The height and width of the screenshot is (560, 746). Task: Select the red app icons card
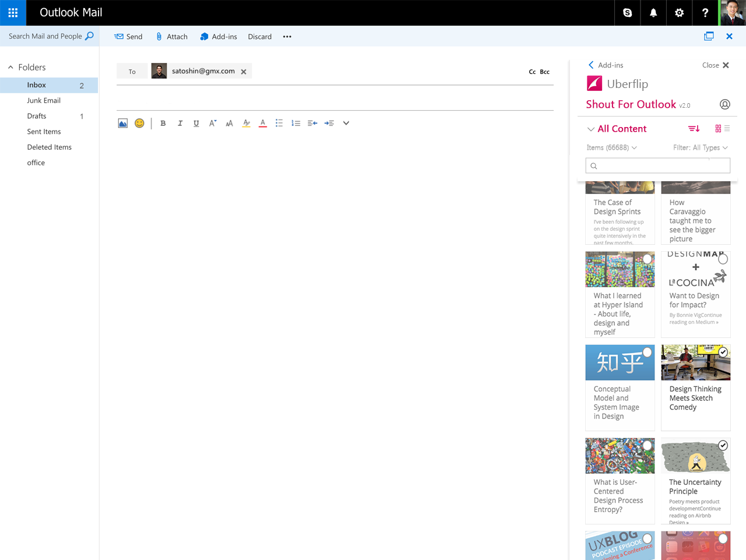tap(723, 538)
